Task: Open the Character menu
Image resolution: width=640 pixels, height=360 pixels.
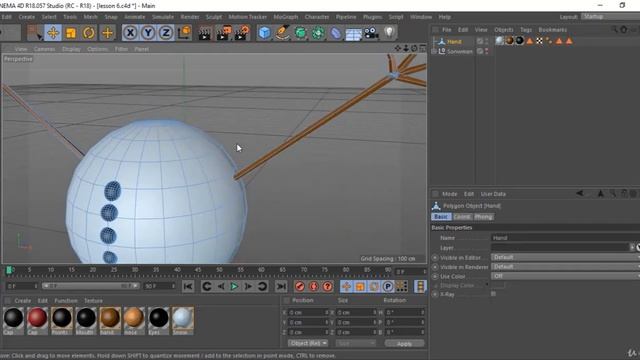Action: click(x=317, y=17)
